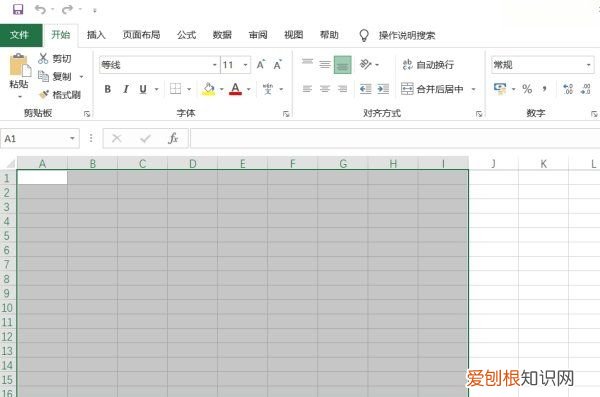Click the A1 Name Box
Screen dimensions: 600x397
(40, 139)
